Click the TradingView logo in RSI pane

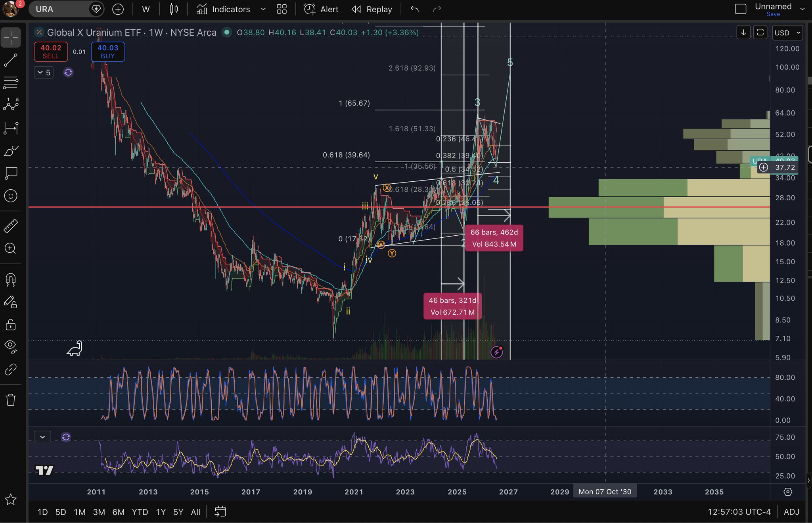[44, 470]
